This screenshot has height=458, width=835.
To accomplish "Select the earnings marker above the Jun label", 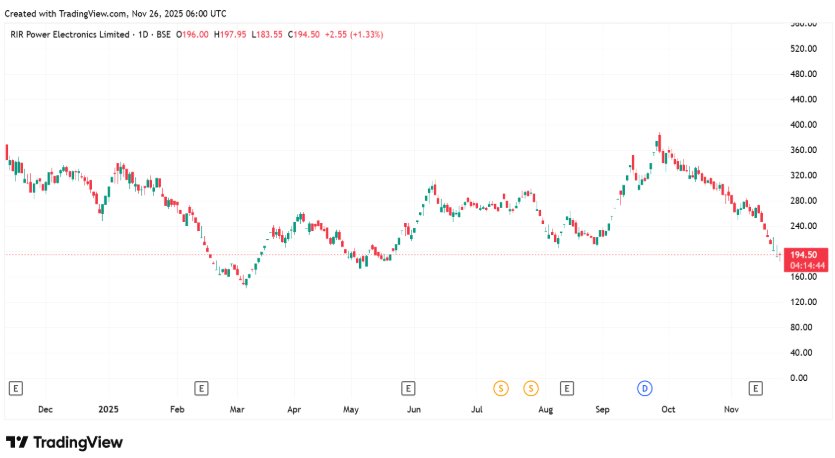I will pos(408,387).
